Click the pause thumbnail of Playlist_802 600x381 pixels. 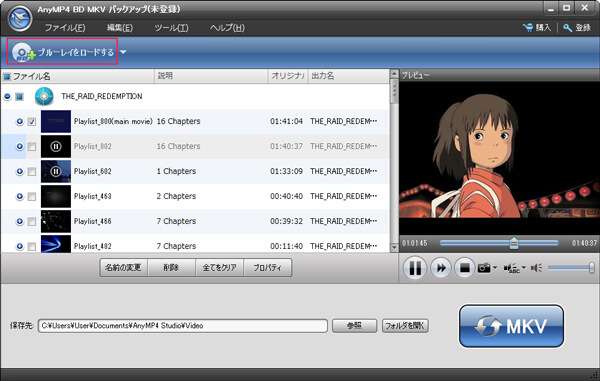pos(56,146)
